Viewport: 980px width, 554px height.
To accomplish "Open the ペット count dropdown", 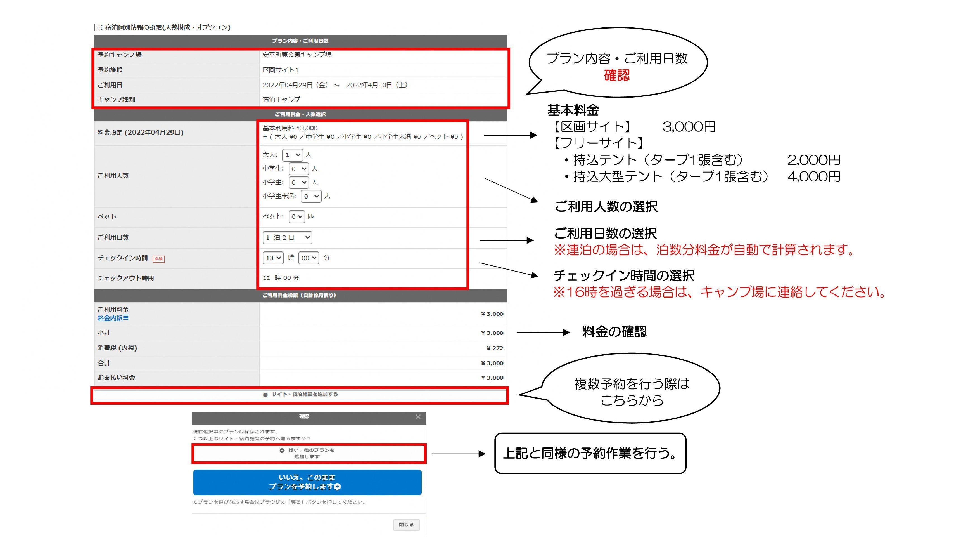I will tap(296, 217).
